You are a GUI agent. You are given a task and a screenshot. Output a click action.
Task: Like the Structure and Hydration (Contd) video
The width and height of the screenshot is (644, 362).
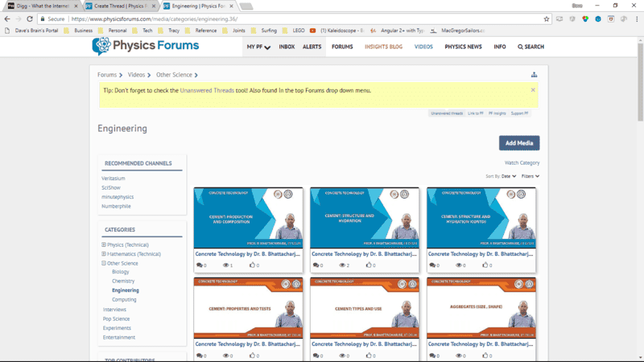pos(485,265)
